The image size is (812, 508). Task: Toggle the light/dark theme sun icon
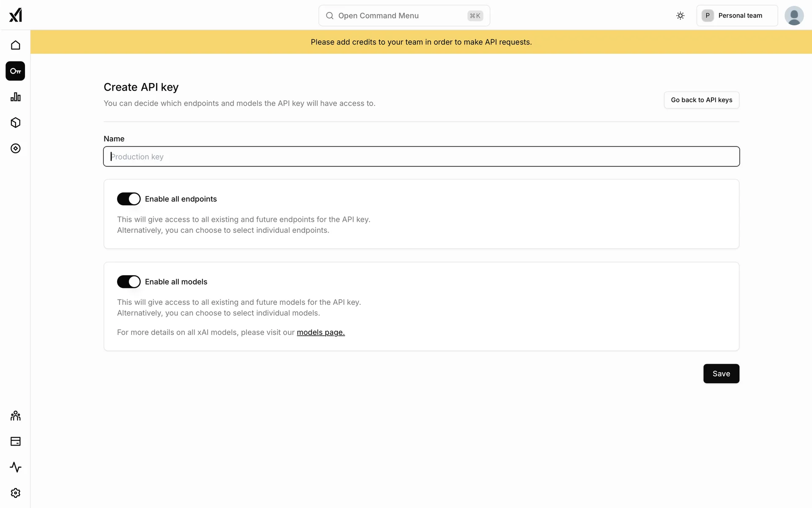tap(680, 16)
